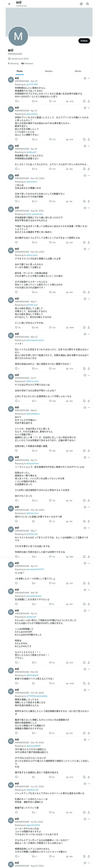Open more options on Apr 22 post
This screenshot has height=868, width=98.
[89, 78]
